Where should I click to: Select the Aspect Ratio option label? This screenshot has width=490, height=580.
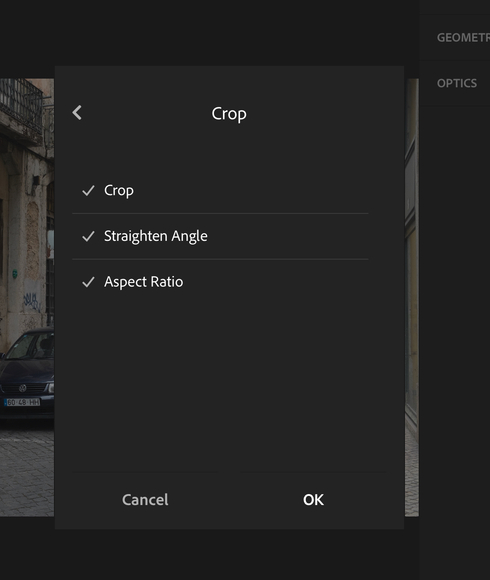(x=143, y=282)
